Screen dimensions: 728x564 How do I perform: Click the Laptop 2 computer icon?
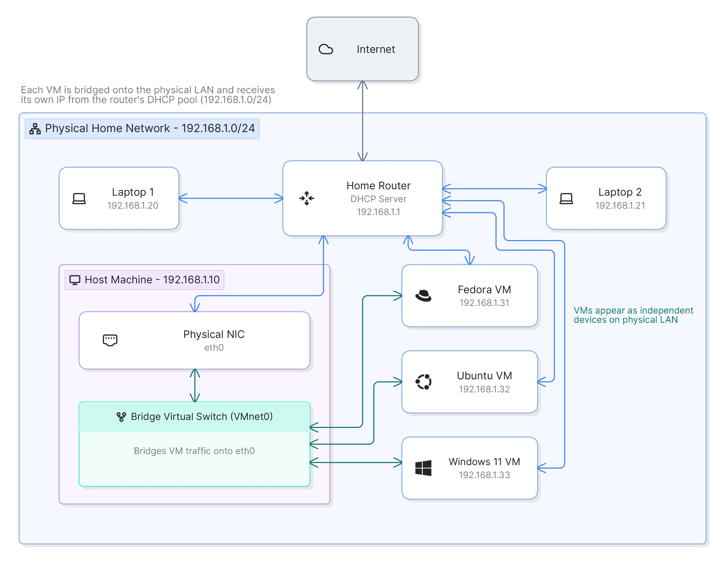click(566, 198)
